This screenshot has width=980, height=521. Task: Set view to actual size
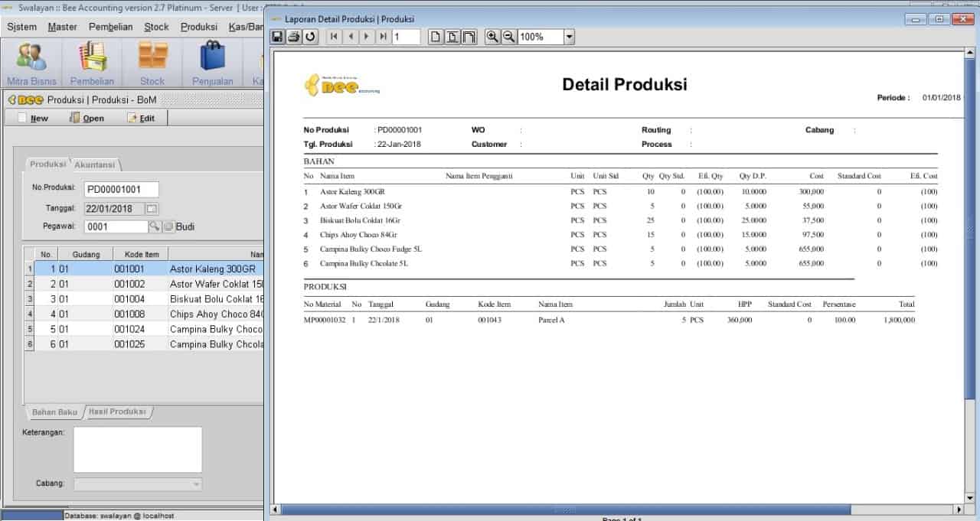coord(436,37)
